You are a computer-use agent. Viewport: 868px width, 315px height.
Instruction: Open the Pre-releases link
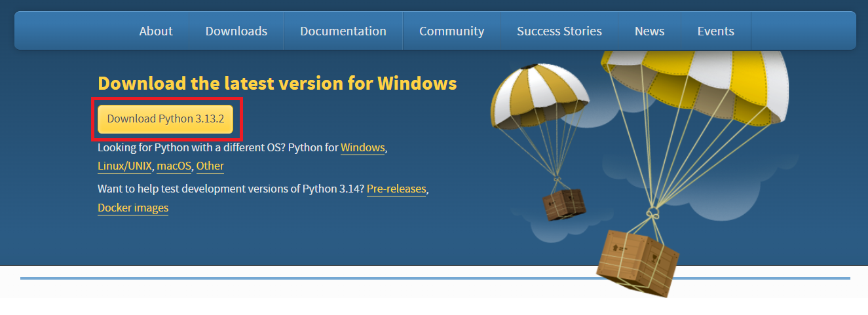click(x=396, y=189)
